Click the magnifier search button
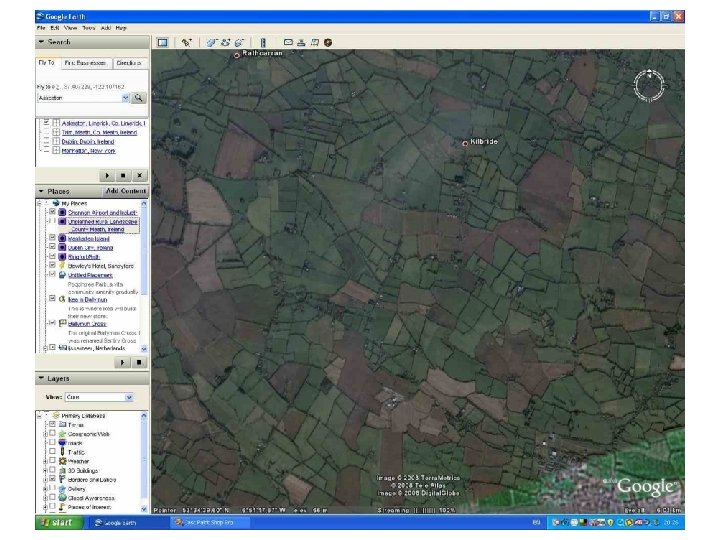Image resolution: width=720 pixels, height=540 pixels. click(x=139, y=98)
